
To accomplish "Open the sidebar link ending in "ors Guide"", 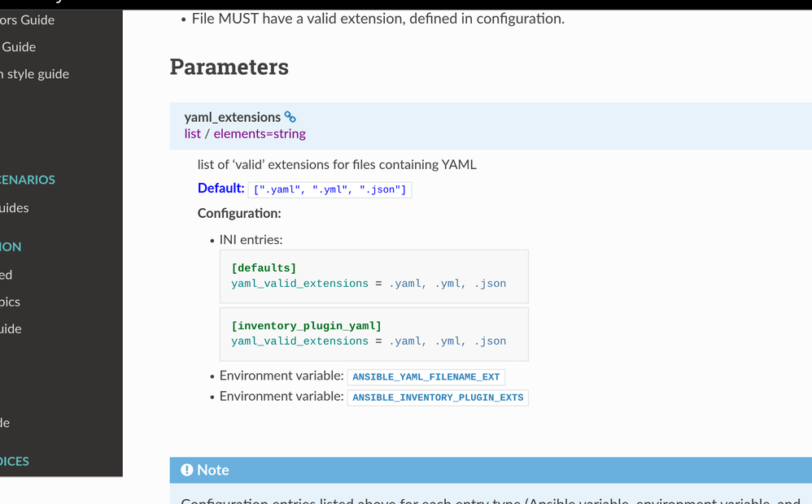I will (x=27, y=20).
